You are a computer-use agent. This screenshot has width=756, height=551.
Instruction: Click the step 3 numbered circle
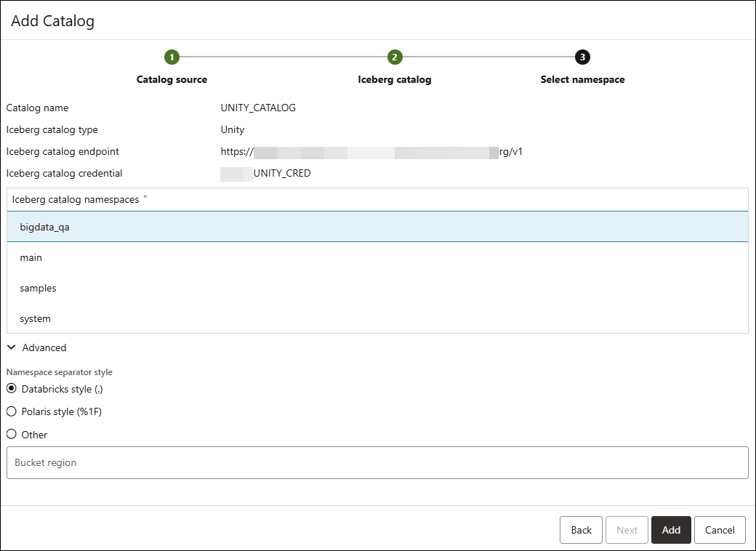tap(582, 57)
